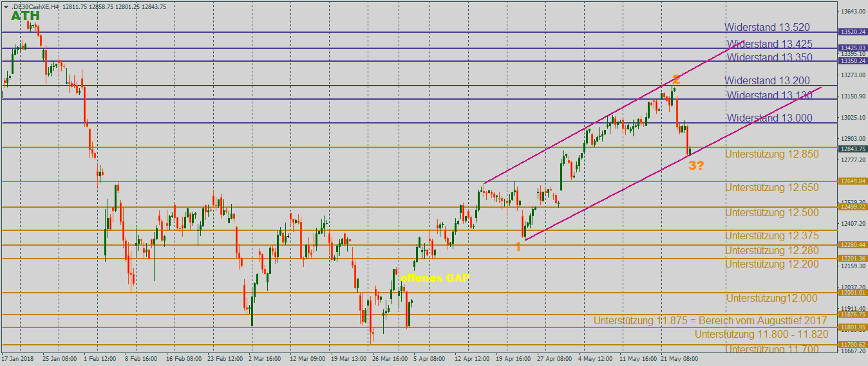868x366 pixels.
Task: Select the Unterstützung 12.500 label
Action: (772, 213)
